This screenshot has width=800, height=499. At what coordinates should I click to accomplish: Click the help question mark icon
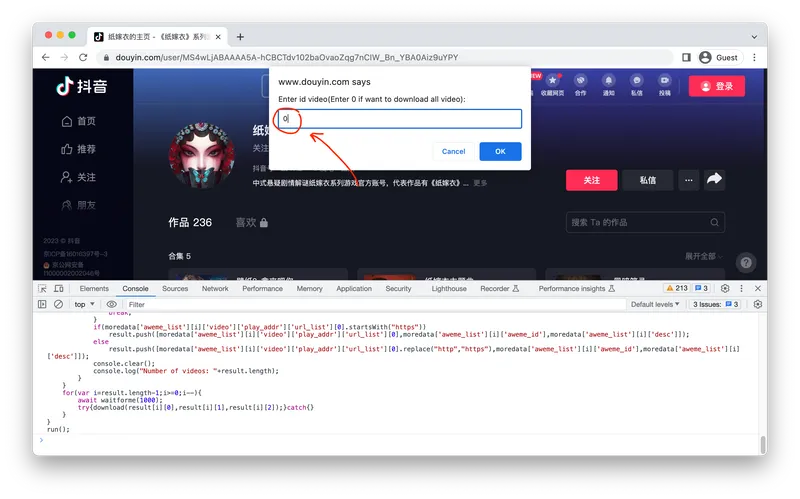point(746,262)
